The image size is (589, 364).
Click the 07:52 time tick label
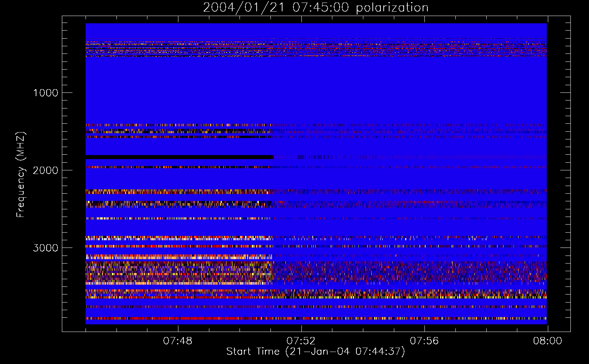pyautogui.click(x=301, y=341)
